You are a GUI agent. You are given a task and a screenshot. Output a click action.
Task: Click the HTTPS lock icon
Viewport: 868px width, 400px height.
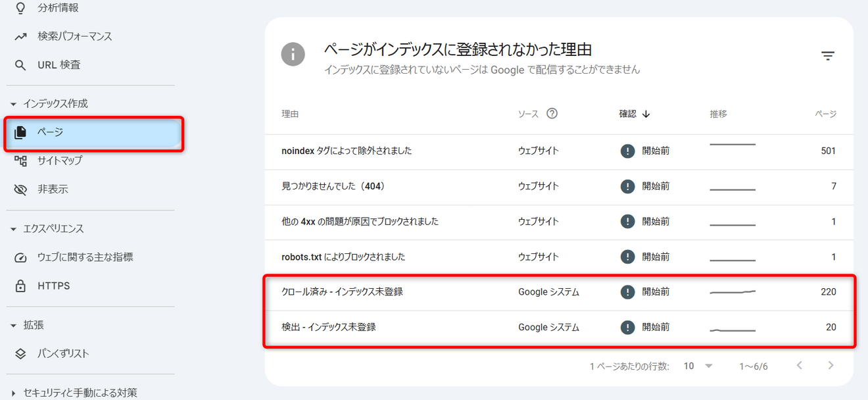pyautogui.click(x=20, y=286)
